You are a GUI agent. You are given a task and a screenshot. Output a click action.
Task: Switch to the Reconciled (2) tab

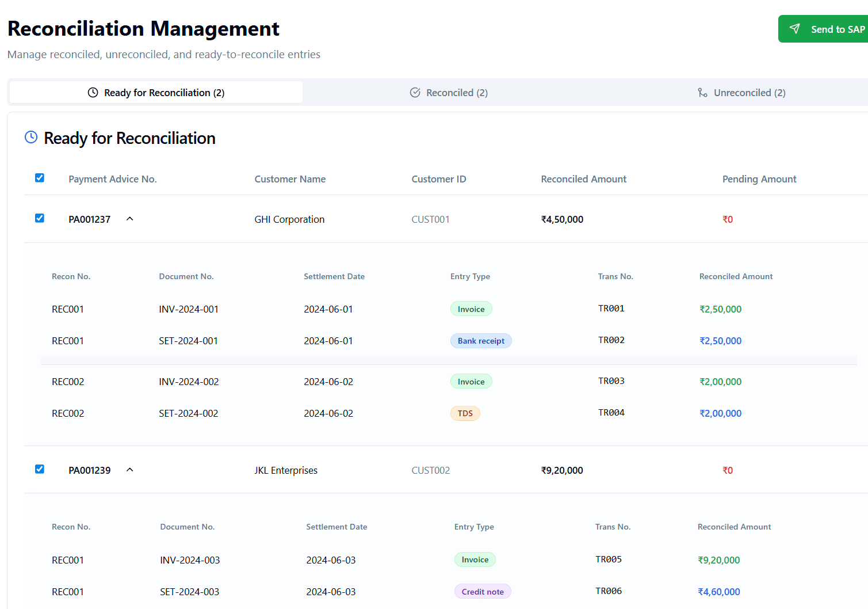pos(449,93)
